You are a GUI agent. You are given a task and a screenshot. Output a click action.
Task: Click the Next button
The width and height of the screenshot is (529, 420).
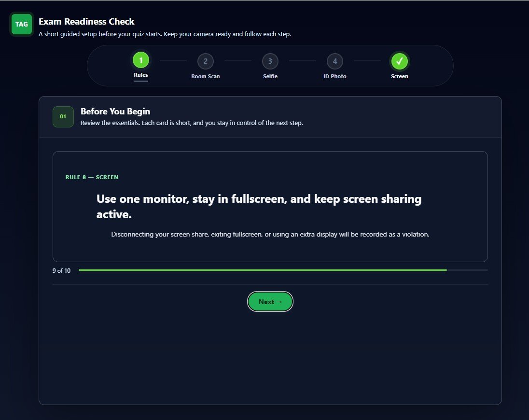coord(270,302)
